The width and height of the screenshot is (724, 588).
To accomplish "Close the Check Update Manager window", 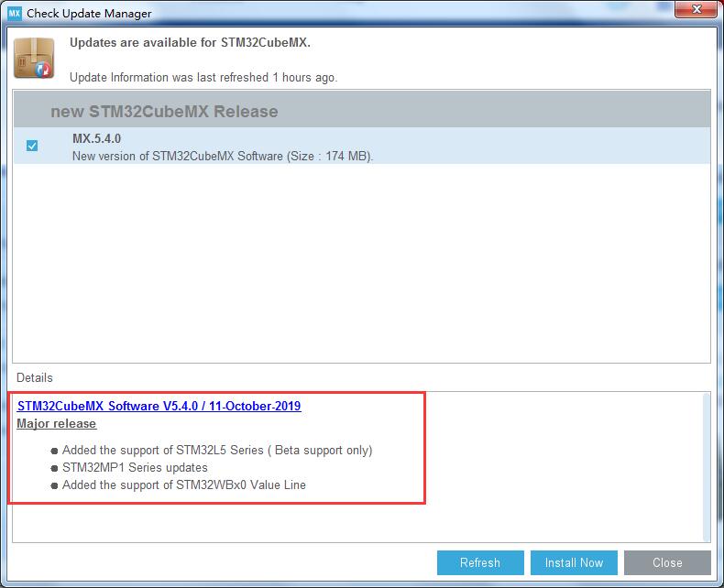I will pyautogui.click(x=697, y=9).
